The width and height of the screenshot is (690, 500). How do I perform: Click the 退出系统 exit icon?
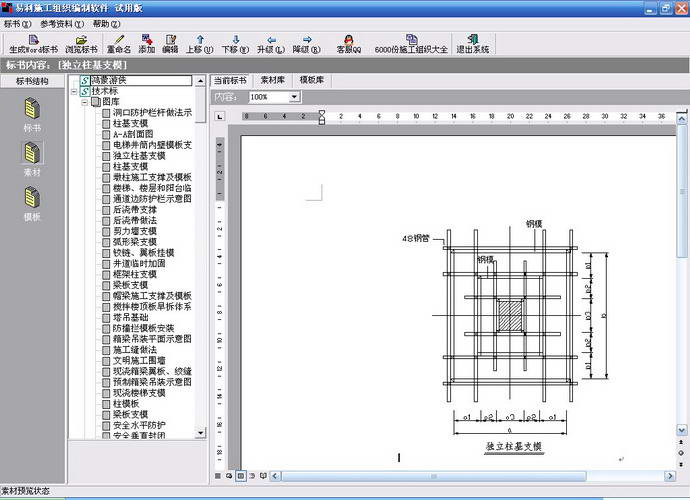click(473, 44)
